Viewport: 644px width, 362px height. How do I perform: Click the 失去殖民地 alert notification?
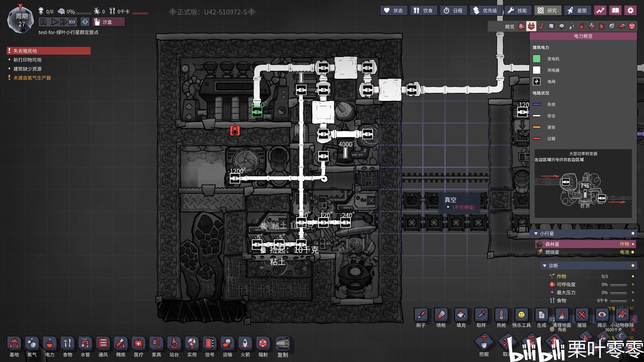click(49, 51)
